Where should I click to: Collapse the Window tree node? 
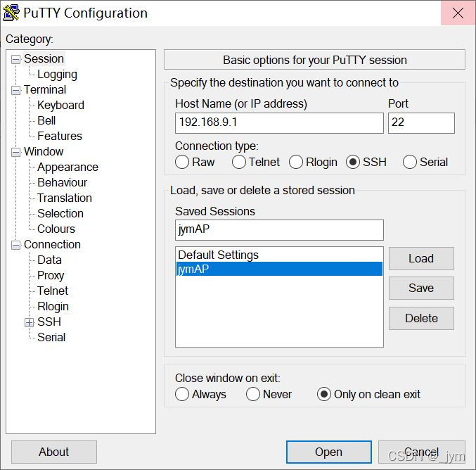(15, 152)
